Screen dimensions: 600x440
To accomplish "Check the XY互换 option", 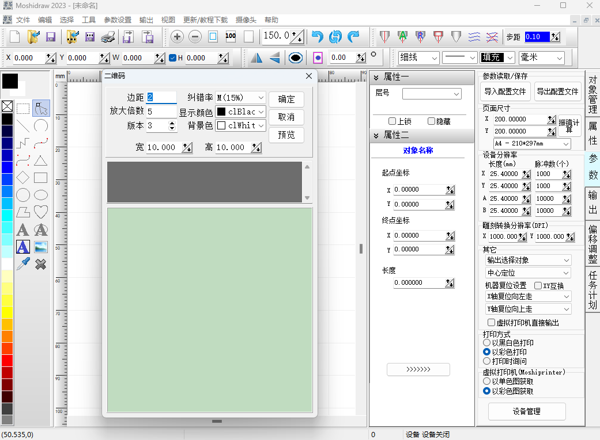I will point(538,285).
